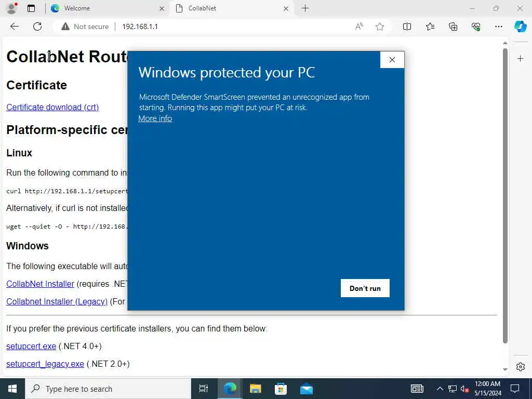The width and height of the screenshot is (532, 399).
Task: Open the Collections icon
Action: 453,26
